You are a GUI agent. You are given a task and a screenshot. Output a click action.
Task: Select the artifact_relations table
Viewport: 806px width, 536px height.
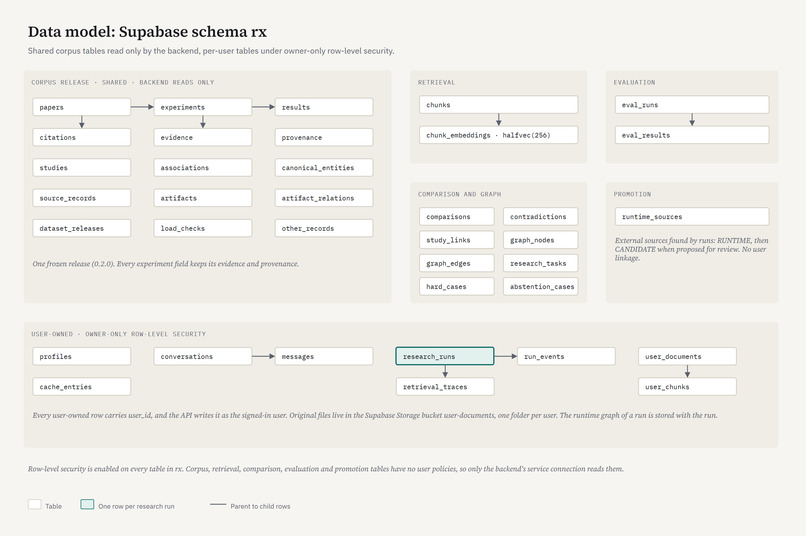324,198
